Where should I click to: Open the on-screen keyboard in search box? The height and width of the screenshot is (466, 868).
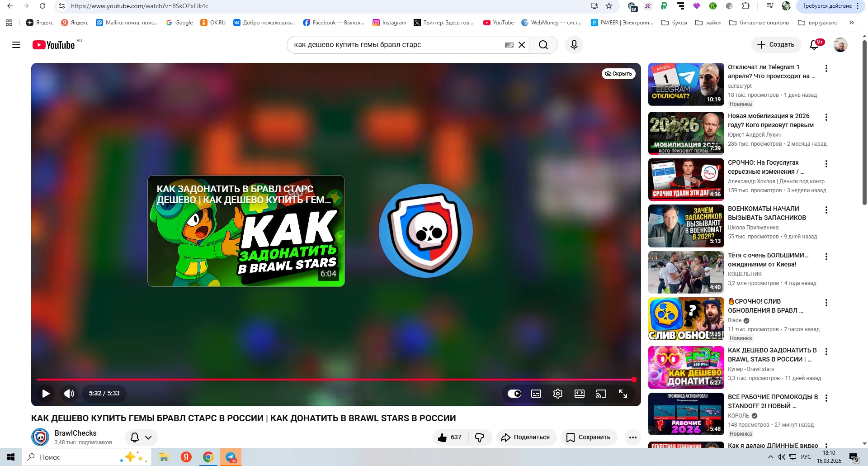point(509,45)
